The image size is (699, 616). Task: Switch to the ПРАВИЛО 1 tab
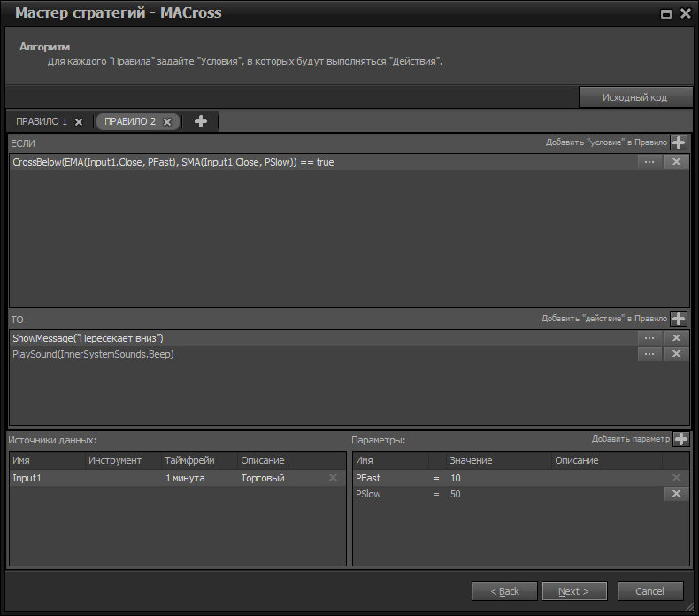pyautogui.click(x=42, y=122)
